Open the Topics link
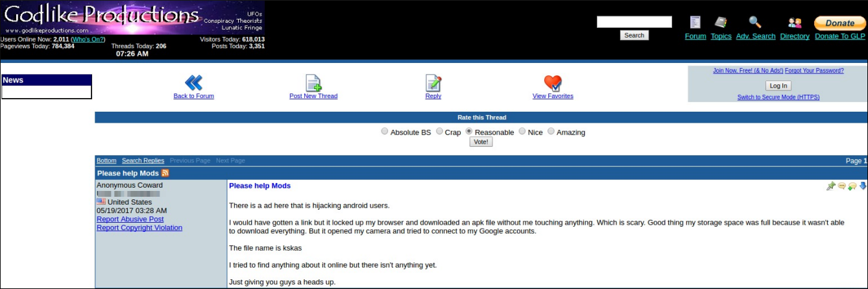 (721, 36)
